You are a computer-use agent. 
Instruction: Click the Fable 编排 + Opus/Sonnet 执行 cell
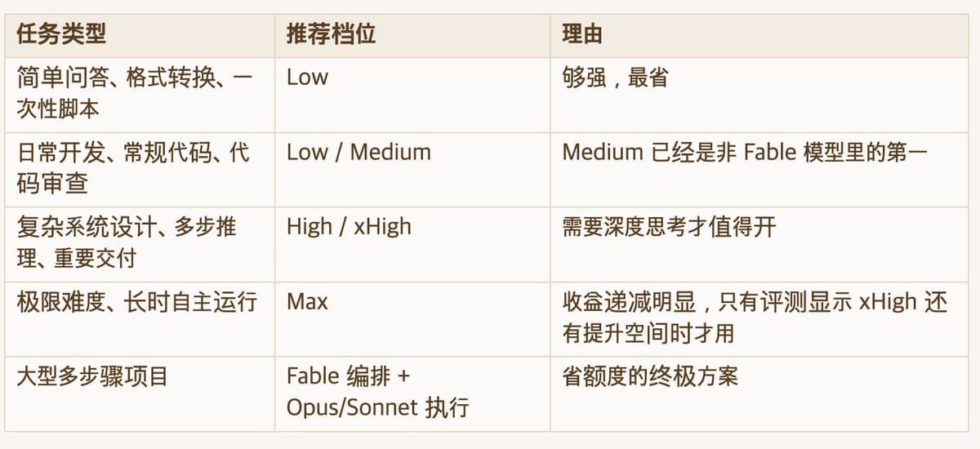click(x=412, y=394)
